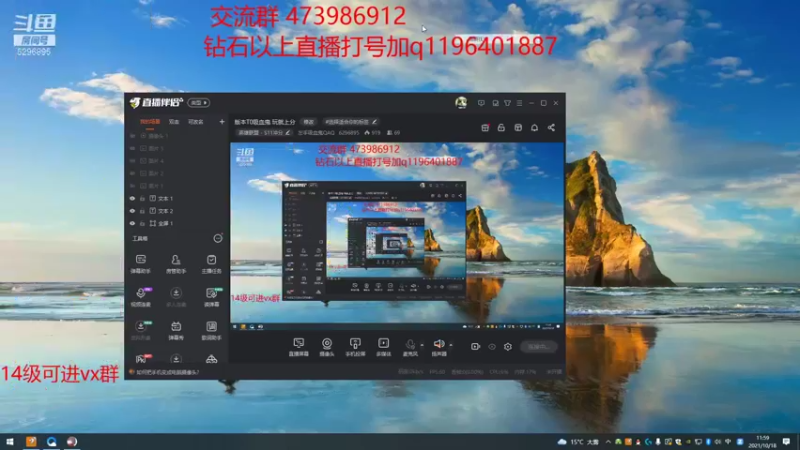The image size is (800, 450).
Task: Show the 摄像头 1 layer
Action: pos(132,136)
